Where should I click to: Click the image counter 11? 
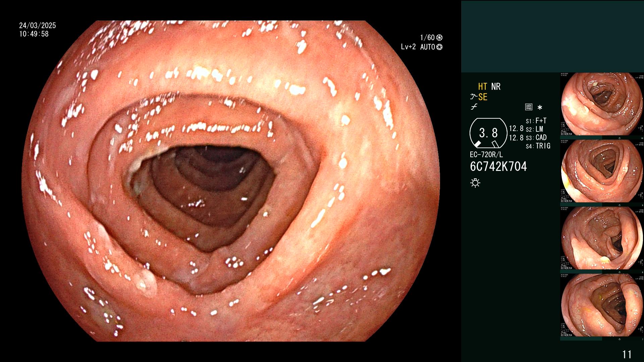coord(627,354)
